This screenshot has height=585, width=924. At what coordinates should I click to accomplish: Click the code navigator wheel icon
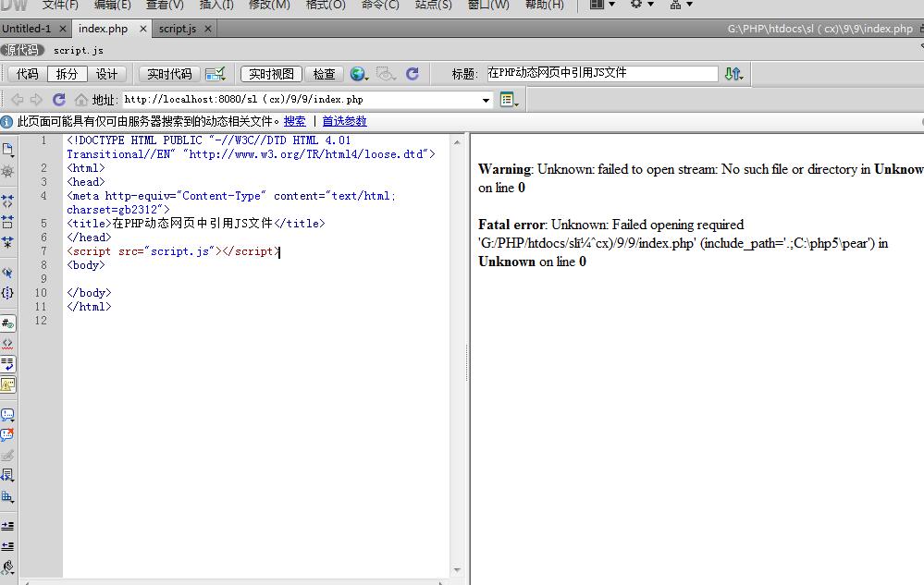[7, 171]
